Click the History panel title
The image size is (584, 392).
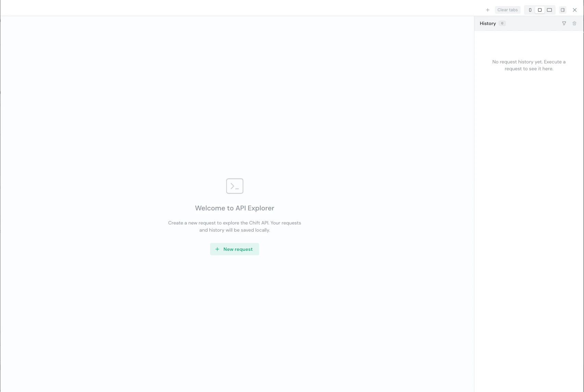488,23
